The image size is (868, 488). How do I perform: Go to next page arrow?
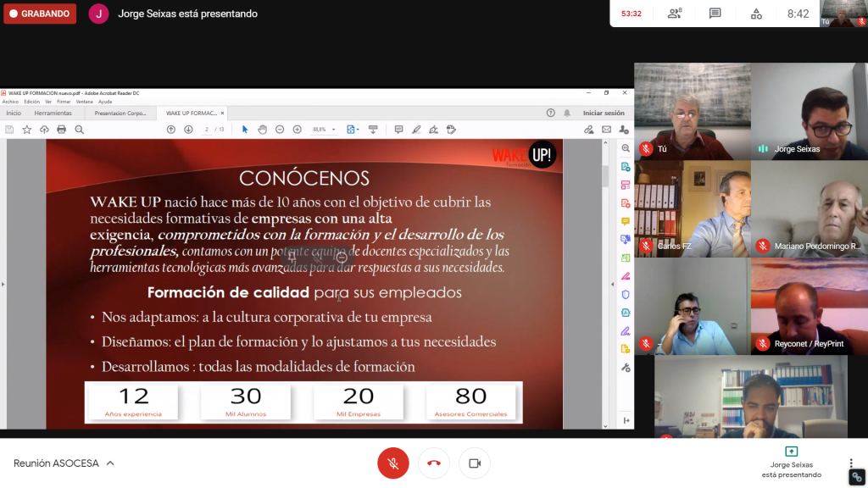coord(188,130)
